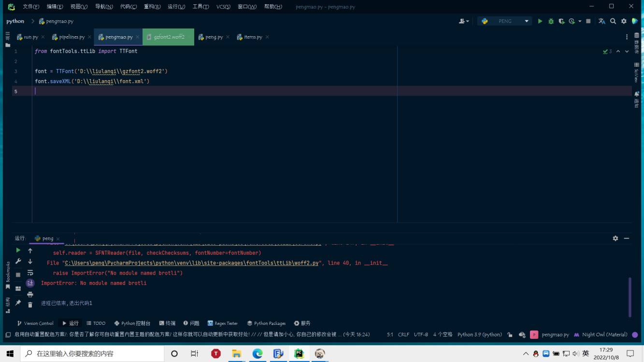Toggle scroll to end in run console
Image resolution: width=644 pixels, height=362 pixels.
(x=30, y=283)
